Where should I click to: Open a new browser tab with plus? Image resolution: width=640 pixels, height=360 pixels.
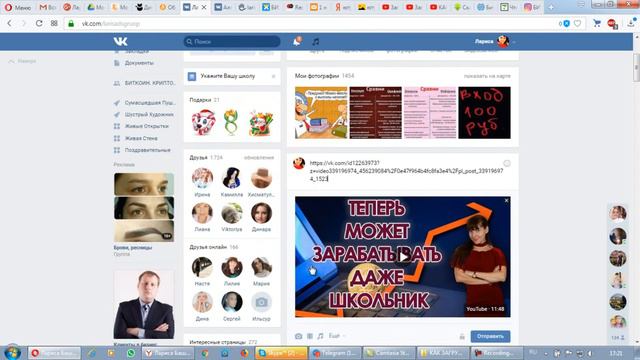[551, 7]
